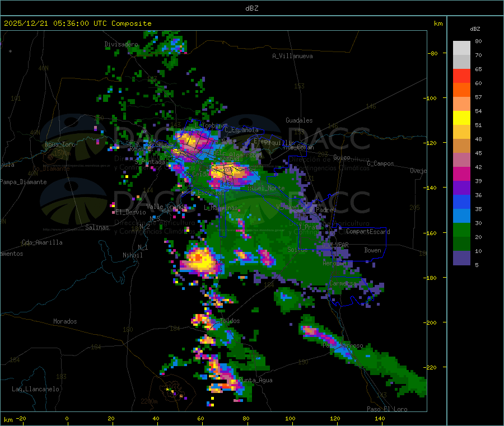Image resolution: width=504 pixels, height=426 pixels.
Task: Click the dBZ legend heading above color bar
Action: pyautogui.click(x=475, y=29)
